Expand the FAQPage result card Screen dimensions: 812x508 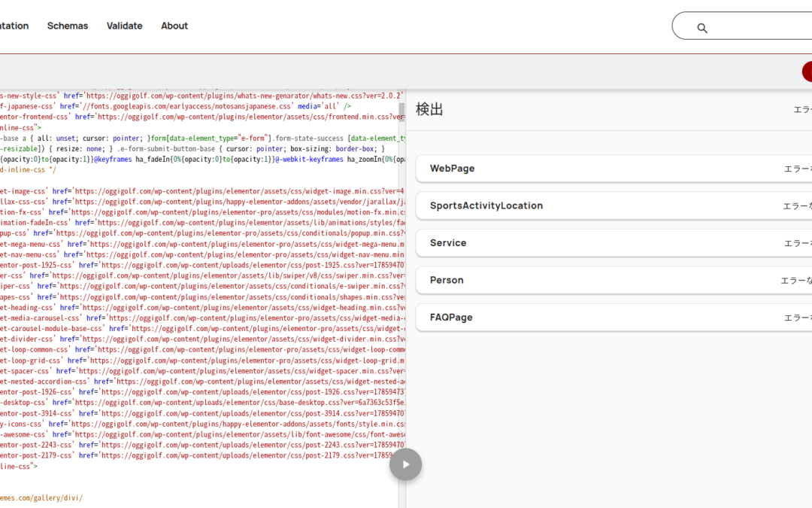pos(614,318)
